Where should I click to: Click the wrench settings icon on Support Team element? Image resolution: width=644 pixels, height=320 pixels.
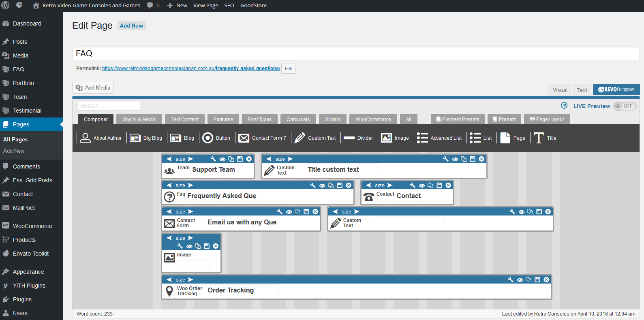pos(213,159)
